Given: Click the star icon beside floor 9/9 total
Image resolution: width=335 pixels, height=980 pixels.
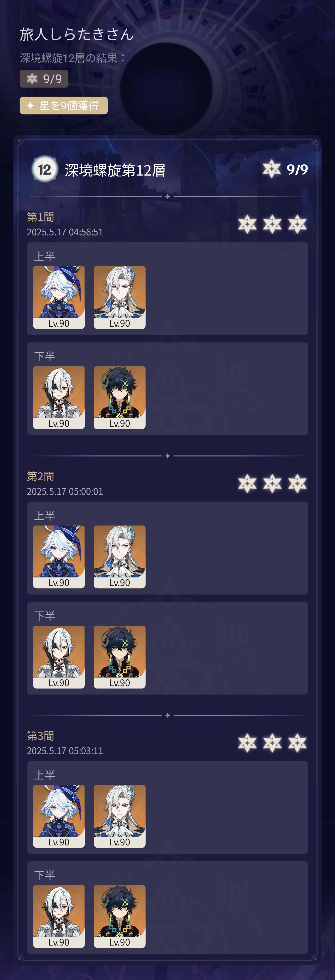Looking at the screenshot, I should coord(271,169).
